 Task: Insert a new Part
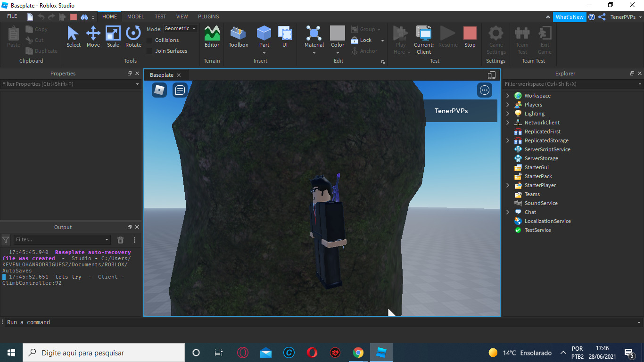point(264,35)
